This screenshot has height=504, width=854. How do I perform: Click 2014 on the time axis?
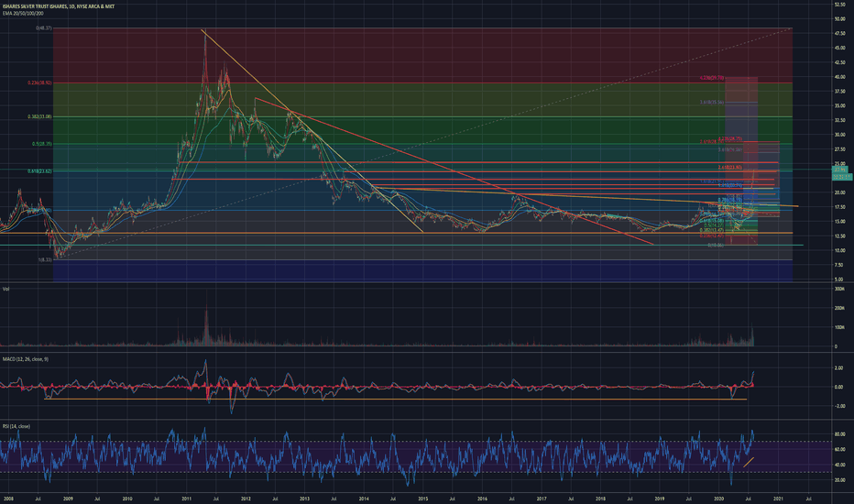pyautogui.click(x=364, y=499)
